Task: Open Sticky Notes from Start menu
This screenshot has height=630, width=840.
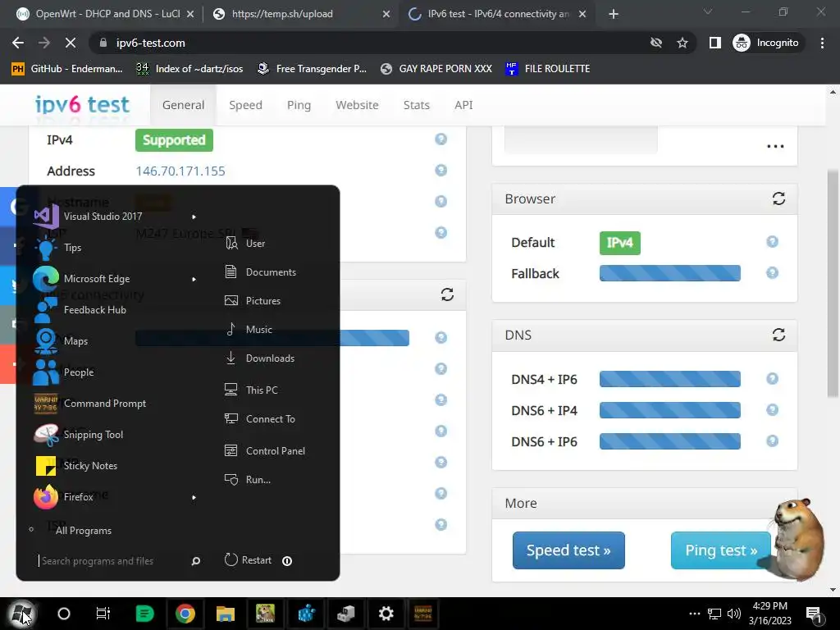Action: coord(90,466)
